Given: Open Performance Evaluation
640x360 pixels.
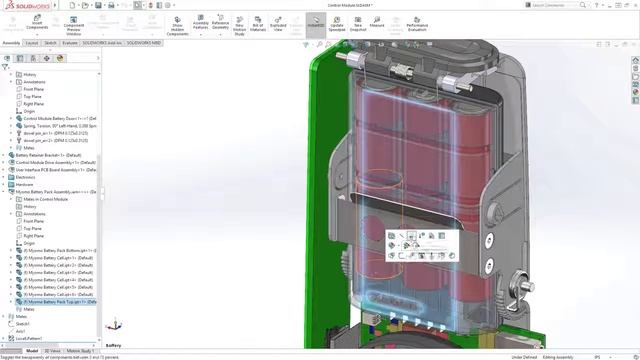Looking at the screenshot, I should pyautogui.click(x=417, y=24).
